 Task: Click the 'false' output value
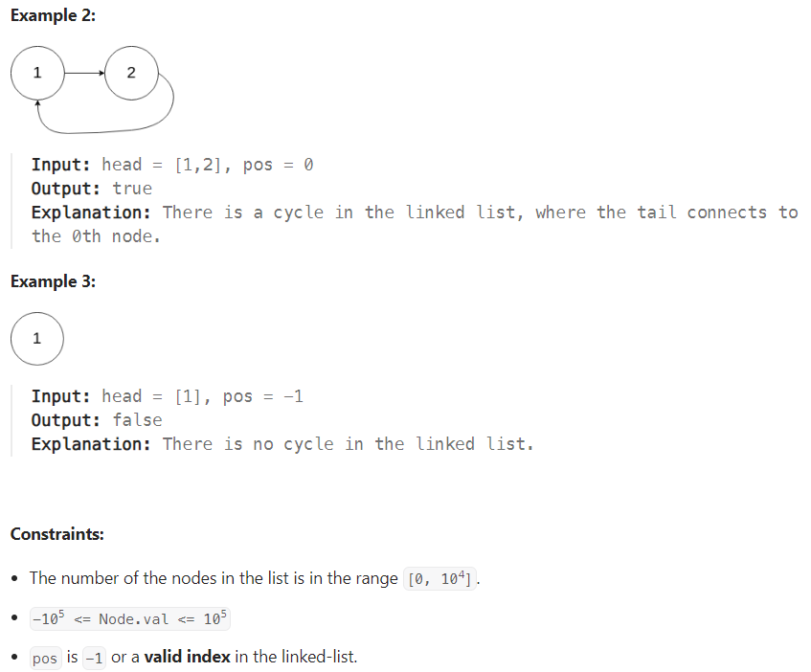(x=138, y=419)
